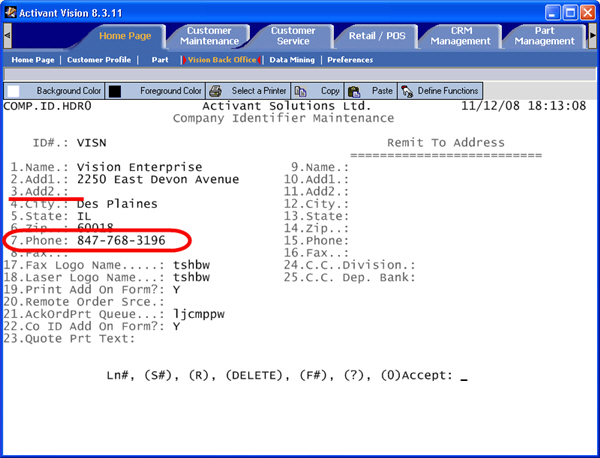
Task: Open Foreground Color chooser button
Action: (x=155, y=91)
